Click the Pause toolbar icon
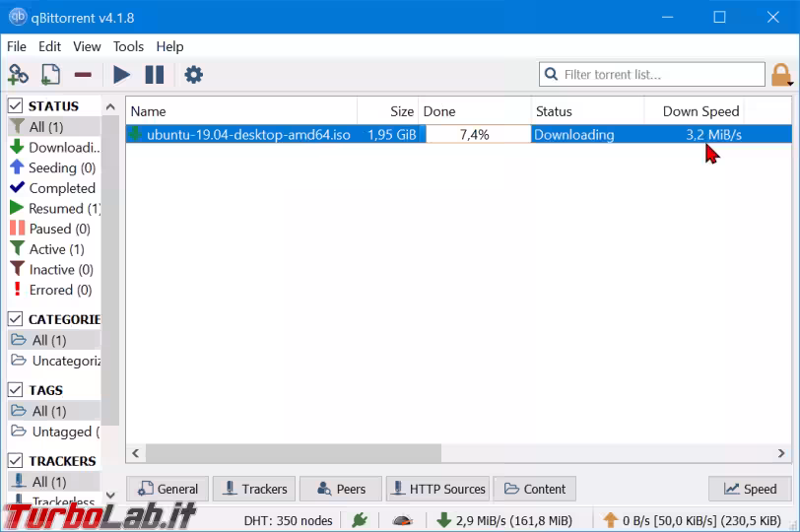The width and height of the screenshot is (800, 532). pyautogui.click(x=154, y=75)
